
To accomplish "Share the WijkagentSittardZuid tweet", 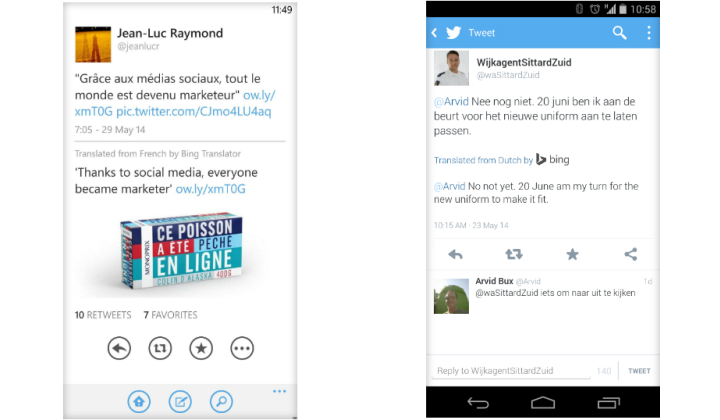I will (x=631, y=254).
